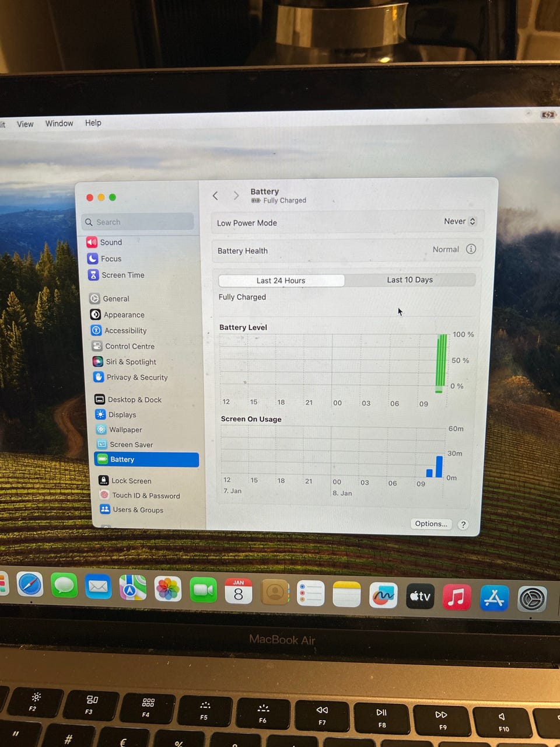Open Desktop & Dock settings

tap(128, 400)
